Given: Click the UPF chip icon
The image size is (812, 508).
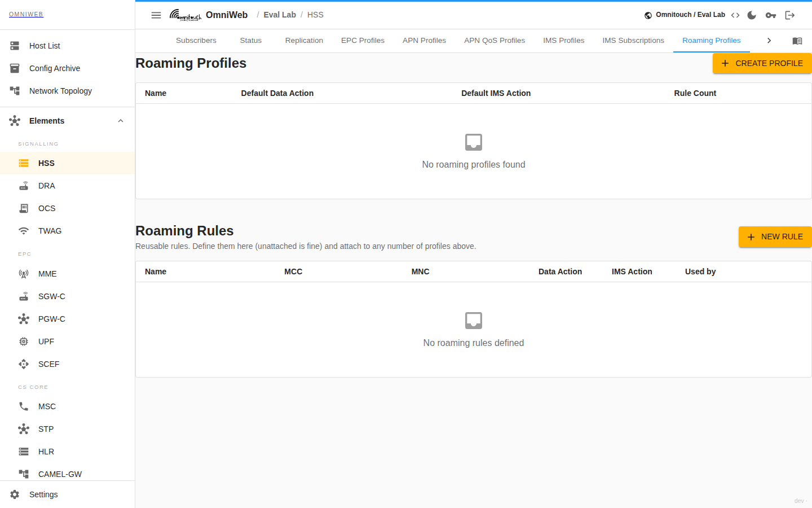Looking at the screenshot, I should click(24, 341).
